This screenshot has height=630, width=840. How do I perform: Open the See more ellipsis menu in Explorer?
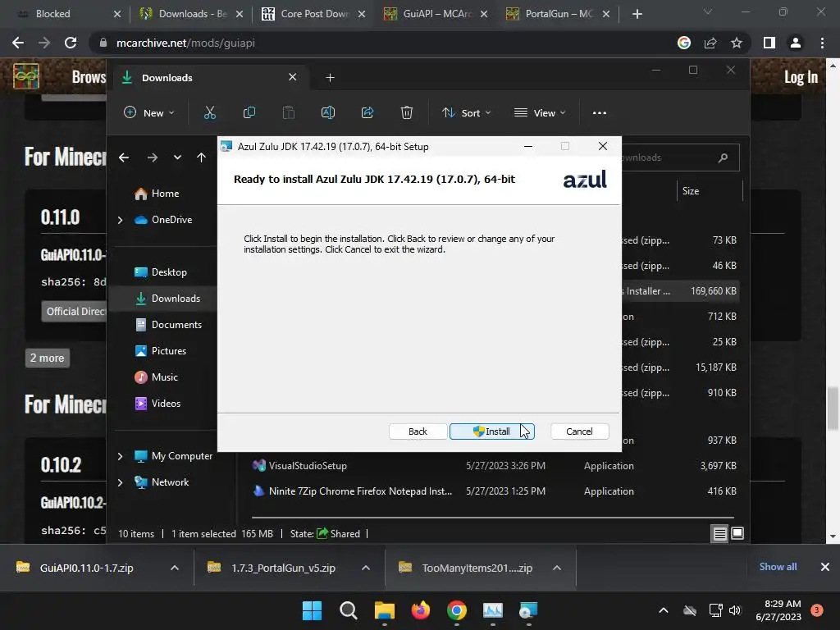(x=600, y=112)
